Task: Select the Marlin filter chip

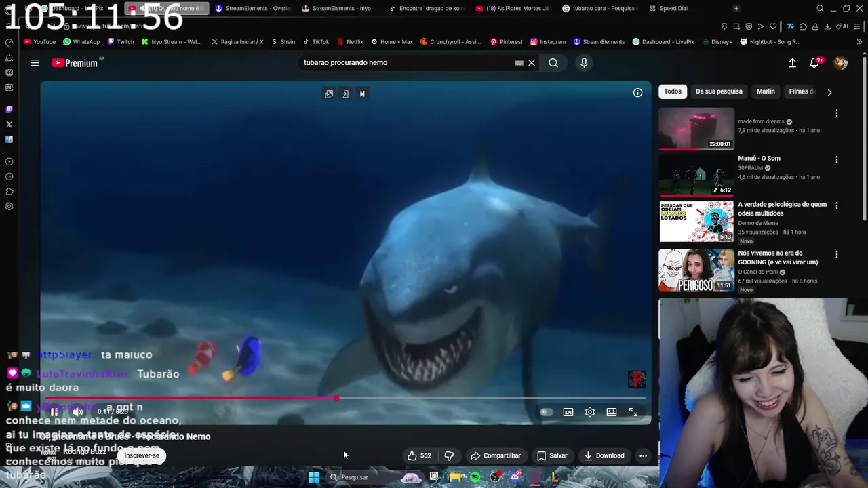Action: pos(766,91)
